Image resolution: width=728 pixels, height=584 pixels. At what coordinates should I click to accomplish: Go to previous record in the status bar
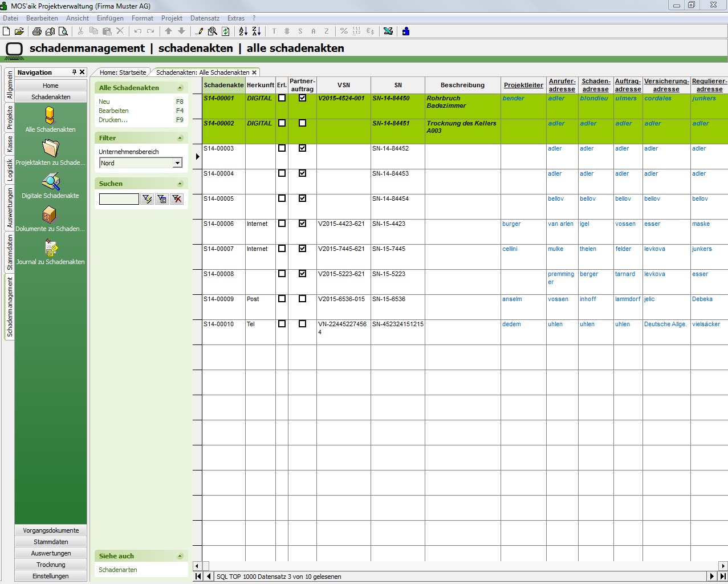pos(209,577)
